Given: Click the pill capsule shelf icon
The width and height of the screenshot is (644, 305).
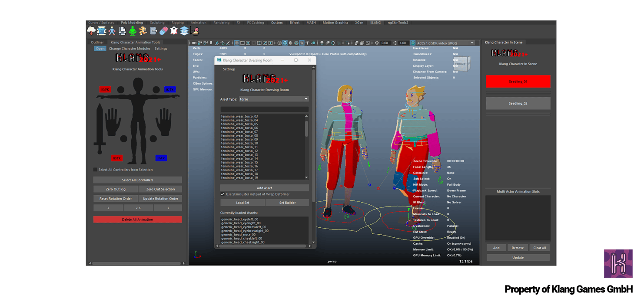Looking at the screenshot, I should coord(164,30).
